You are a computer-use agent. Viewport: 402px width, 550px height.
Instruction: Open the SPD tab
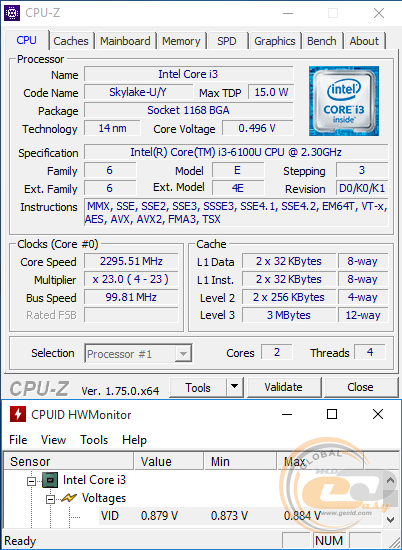pos(227,41)
